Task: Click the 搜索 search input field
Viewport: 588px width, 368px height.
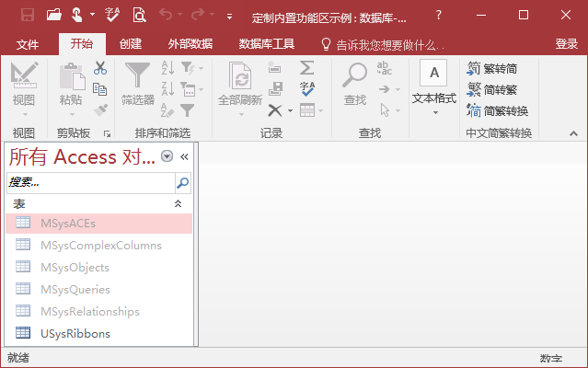Action: click(91, 182)
